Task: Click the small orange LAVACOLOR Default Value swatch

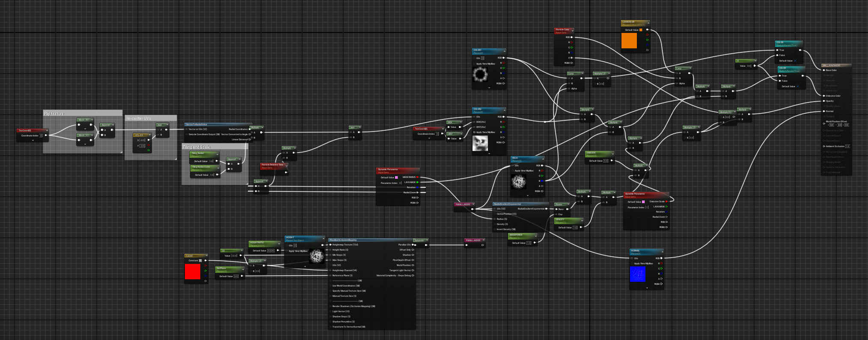Action: click(x=641, y=30)
